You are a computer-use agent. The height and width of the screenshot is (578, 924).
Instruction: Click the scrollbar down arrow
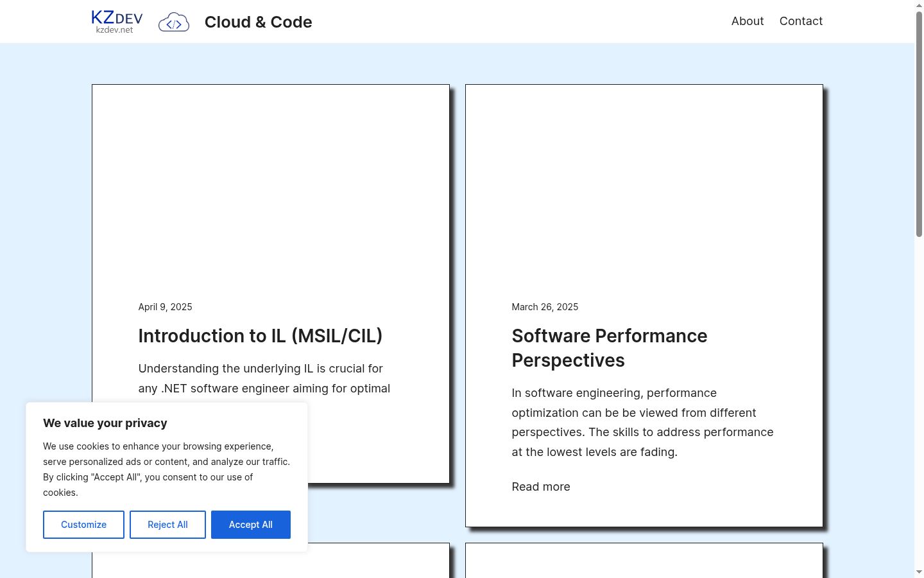click(919, 572)
